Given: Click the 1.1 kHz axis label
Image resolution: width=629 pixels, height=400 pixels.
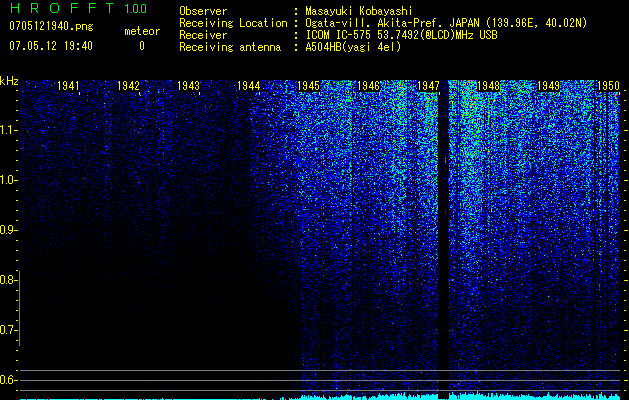Looking at the screenshot, I should point(8,130).
